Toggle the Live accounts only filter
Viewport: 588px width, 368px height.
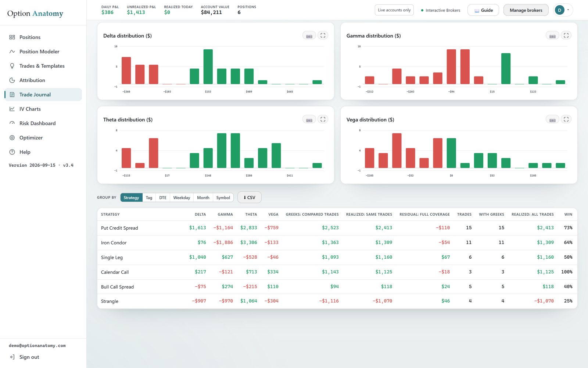coord(394,10)
